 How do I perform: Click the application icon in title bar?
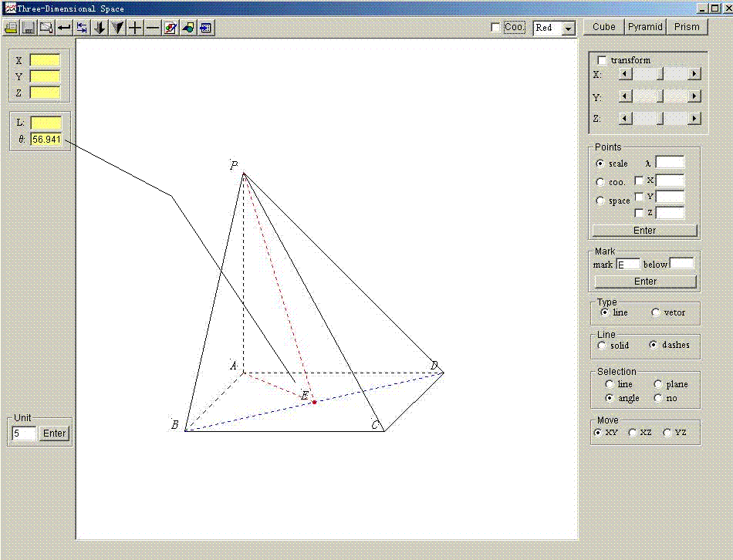pos(10,8)
